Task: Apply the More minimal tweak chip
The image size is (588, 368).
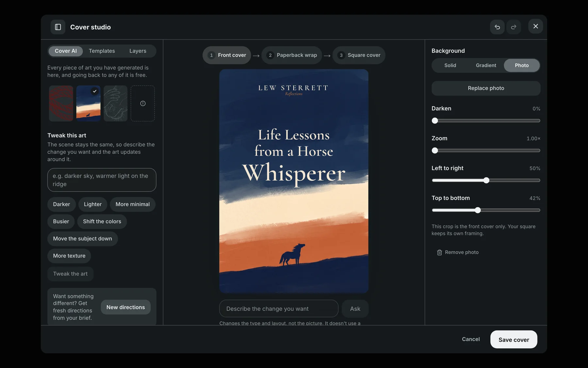Action: pos(133,204)
